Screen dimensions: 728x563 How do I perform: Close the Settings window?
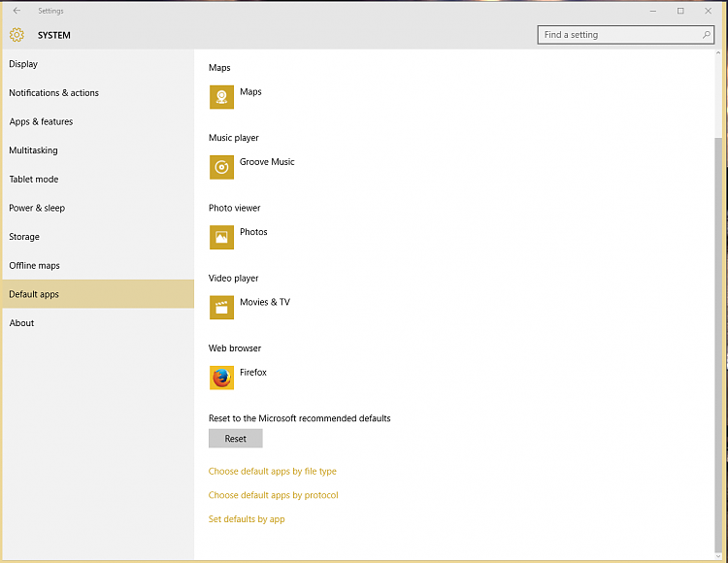click(x=708, y=11)
